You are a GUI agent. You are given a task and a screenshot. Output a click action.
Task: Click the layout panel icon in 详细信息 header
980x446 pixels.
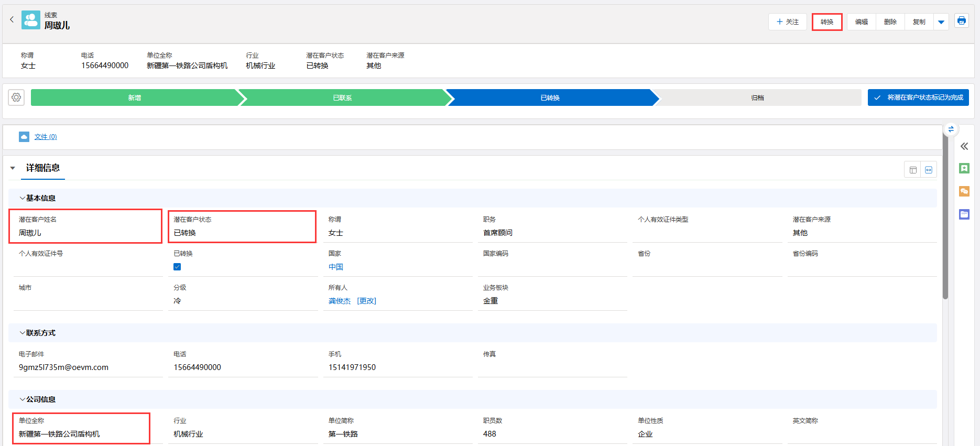(x=913, y=170)
